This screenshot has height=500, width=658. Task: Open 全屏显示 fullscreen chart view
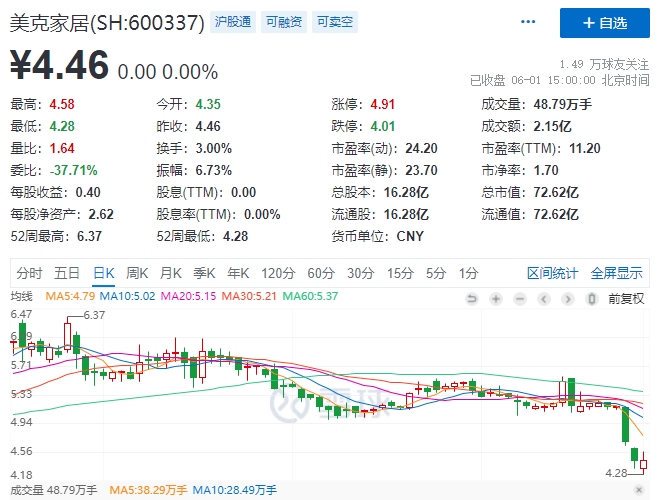tap(616, 273)
